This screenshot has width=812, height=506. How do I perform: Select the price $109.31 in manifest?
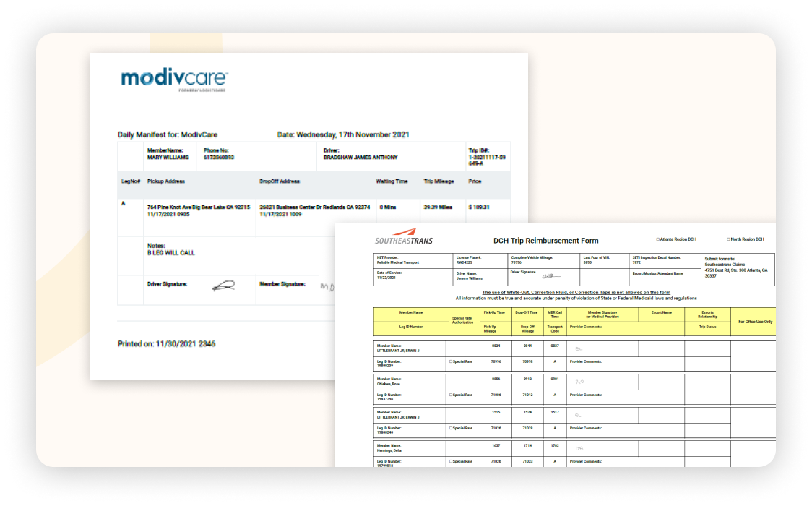(x=479, y=207)
